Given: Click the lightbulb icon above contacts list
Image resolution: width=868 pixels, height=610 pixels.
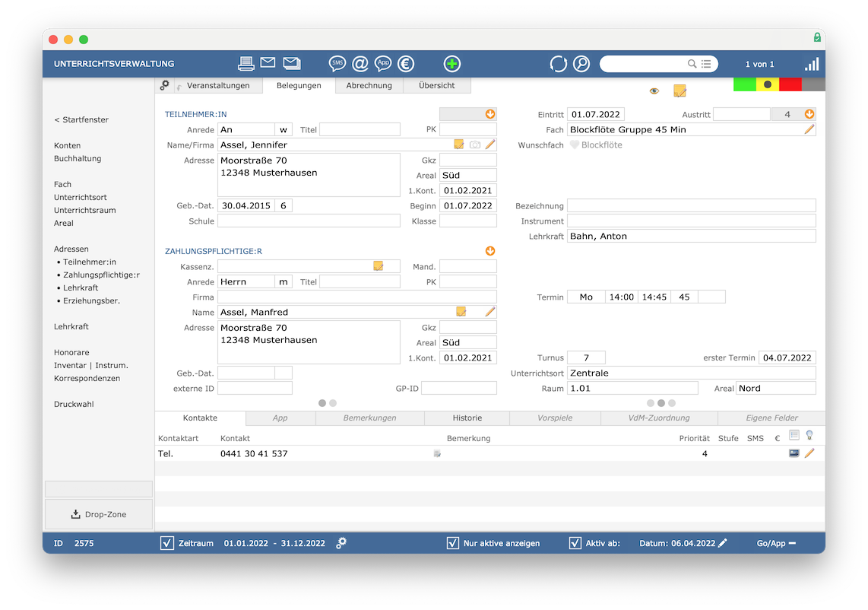Looking at the screenshot, I should point(809,436).
